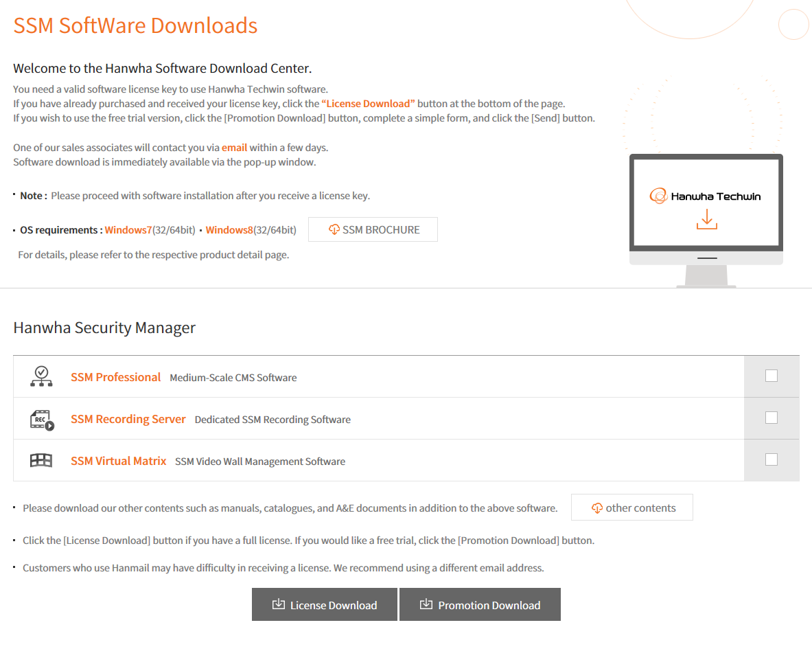Click the download icon on Promotion Download

[426, 604]
